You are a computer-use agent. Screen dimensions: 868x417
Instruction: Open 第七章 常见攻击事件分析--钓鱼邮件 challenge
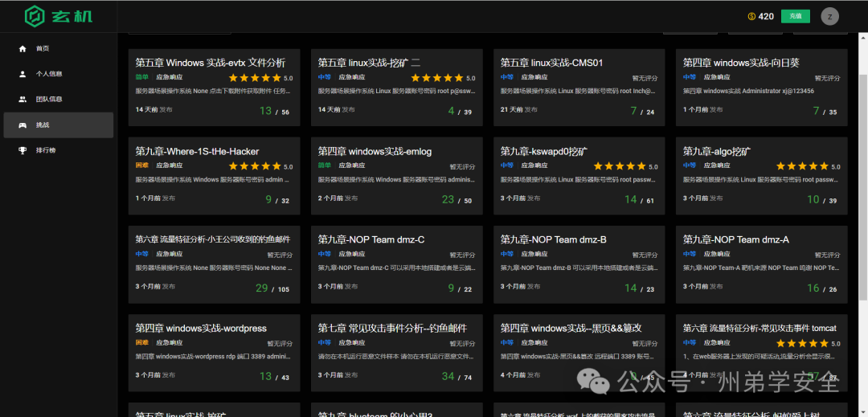397,353
